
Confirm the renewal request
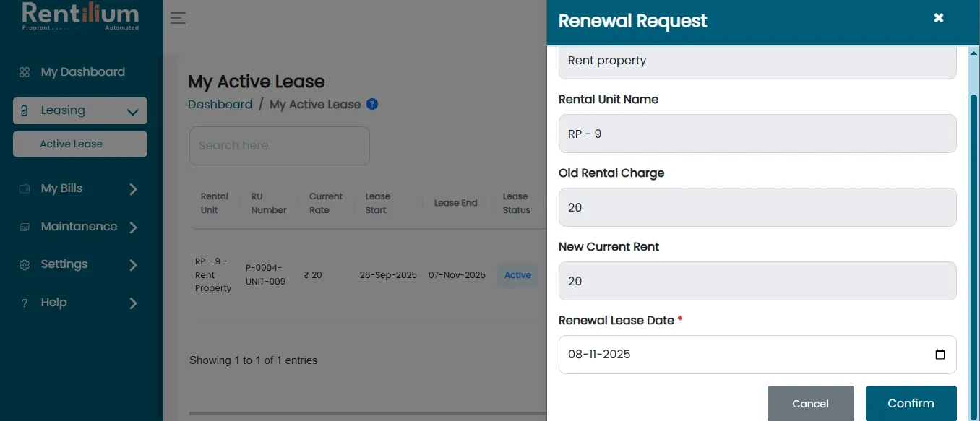911,403
